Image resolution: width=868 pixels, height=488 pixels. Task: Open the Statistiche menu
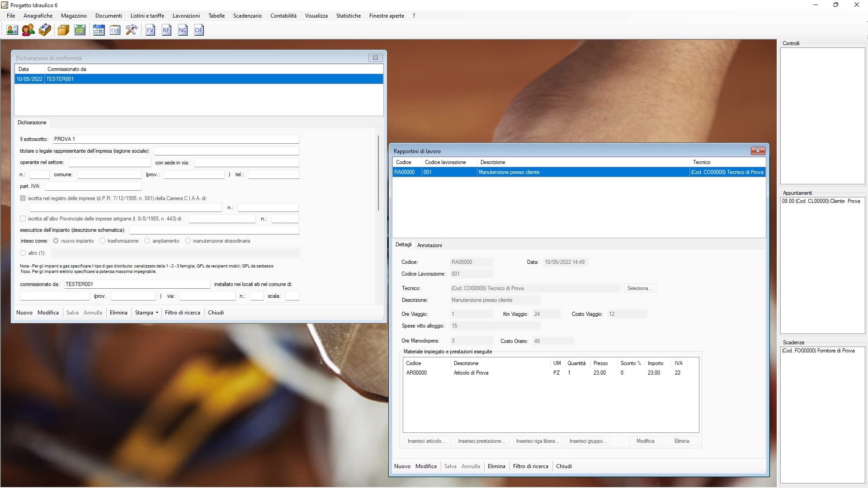point(349,16)
